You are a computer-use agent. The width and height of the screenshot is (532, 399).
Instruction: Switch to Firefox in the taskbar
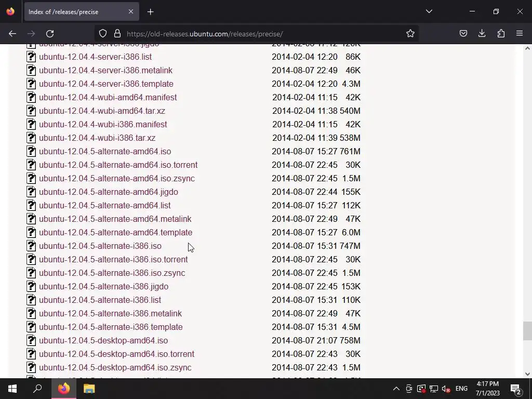click(x=64, y=389)
